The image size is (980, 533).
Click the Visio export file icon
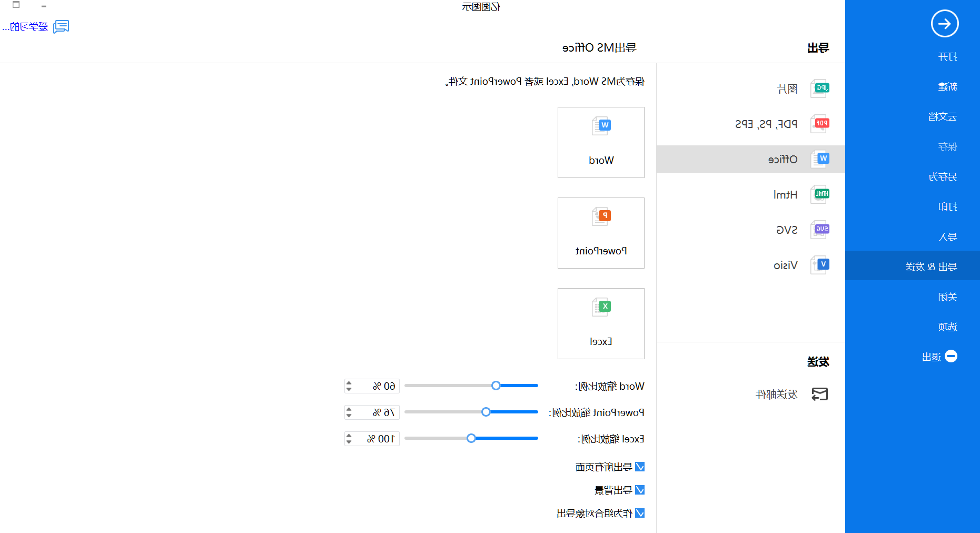coord(820,265)
